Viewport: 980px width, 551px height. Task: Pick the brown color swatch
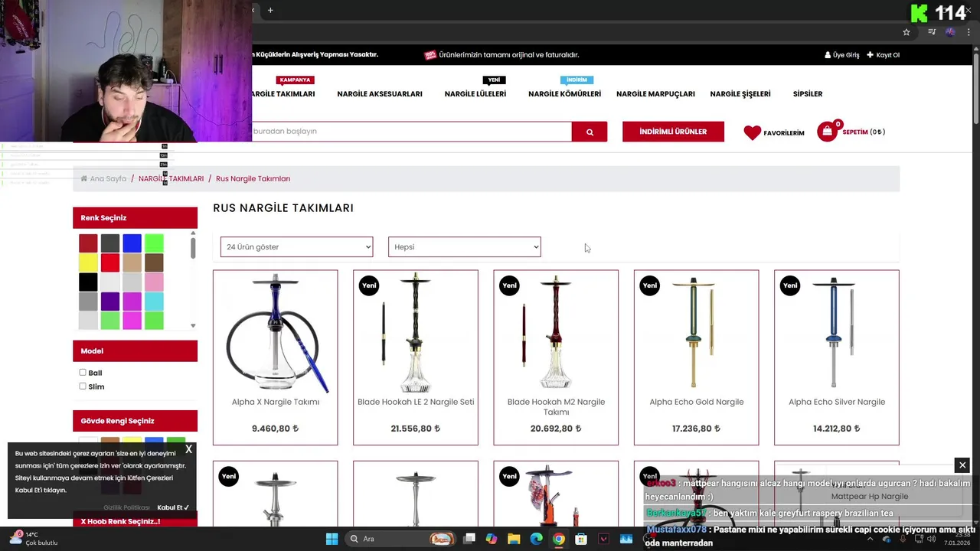(154, 263)
